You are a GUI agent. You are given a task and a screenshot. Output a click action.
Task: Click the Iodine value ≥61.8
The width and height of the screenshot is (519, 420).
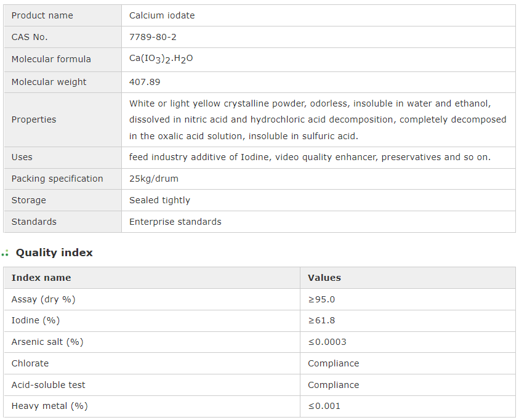click(321, 320)
